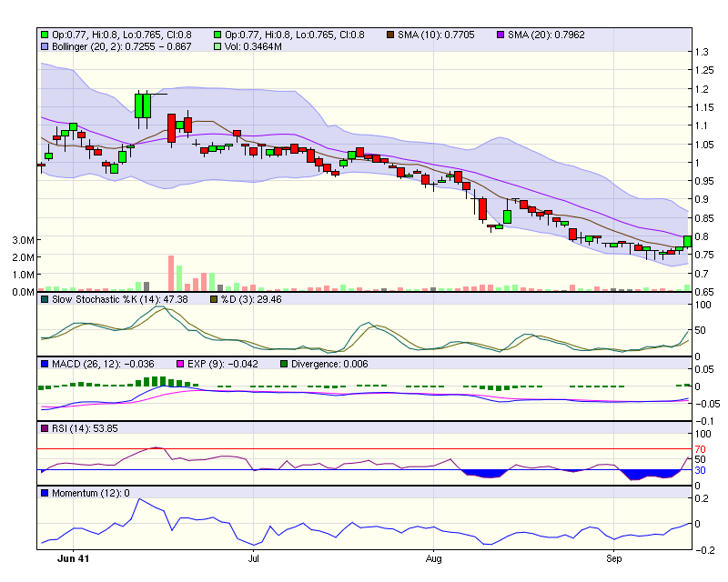Select the RSI (14): 53.85 label
The width and height of the screenshot is (728, 582).
click(85, 428)
